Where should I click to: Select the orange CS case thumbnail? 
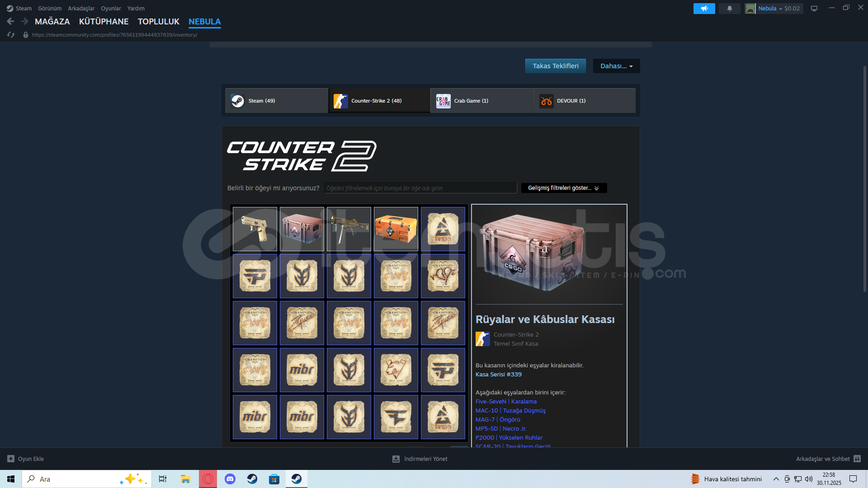pyautogui.click(x=396, y=229)
